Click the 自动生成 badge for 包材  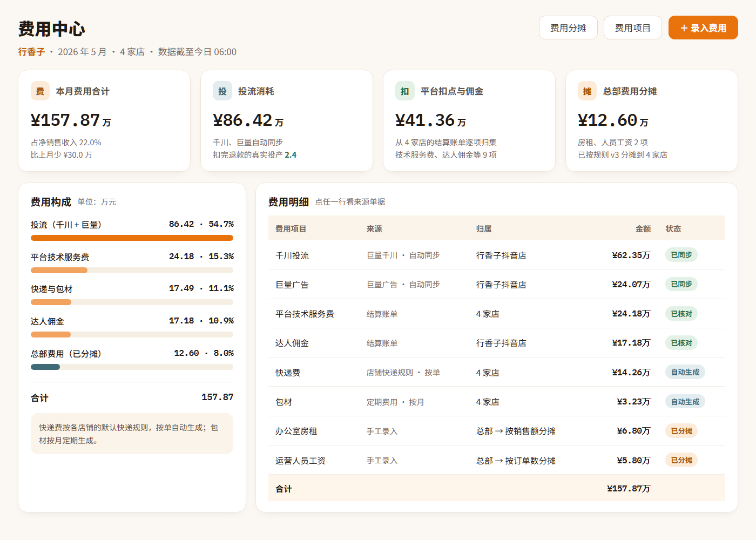[x=685, y=401]
